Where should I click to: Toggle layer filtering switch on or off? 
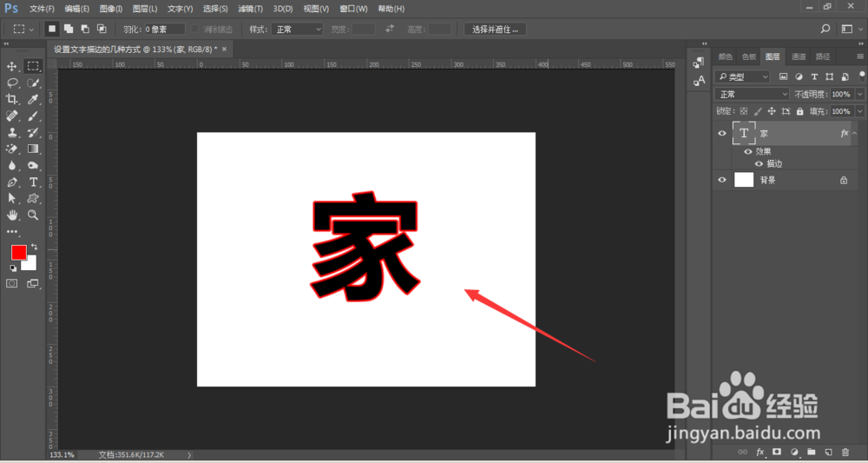[x=863, y=76]
